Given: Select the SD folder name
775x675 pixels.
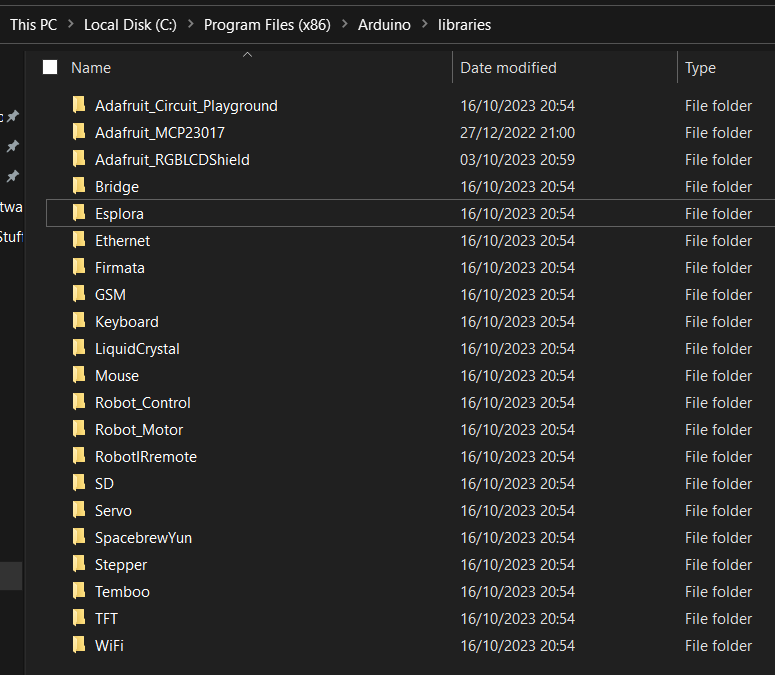Looking at the screenshot, I should click(x=104, y=484).
